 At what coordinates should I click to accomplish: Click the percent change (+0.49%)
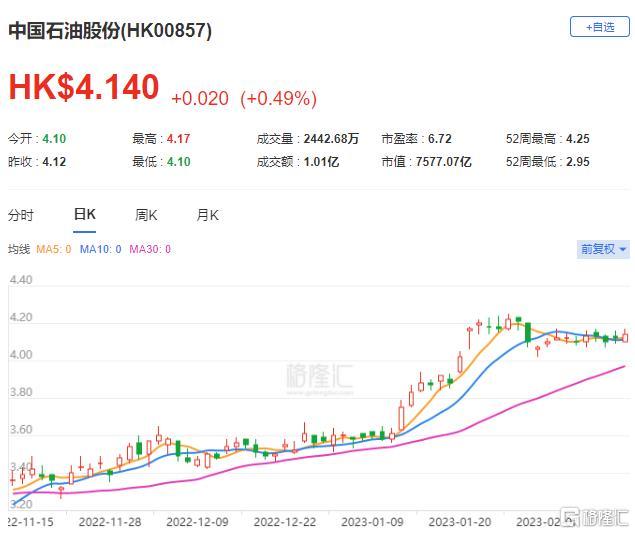[x=279, y=98]
